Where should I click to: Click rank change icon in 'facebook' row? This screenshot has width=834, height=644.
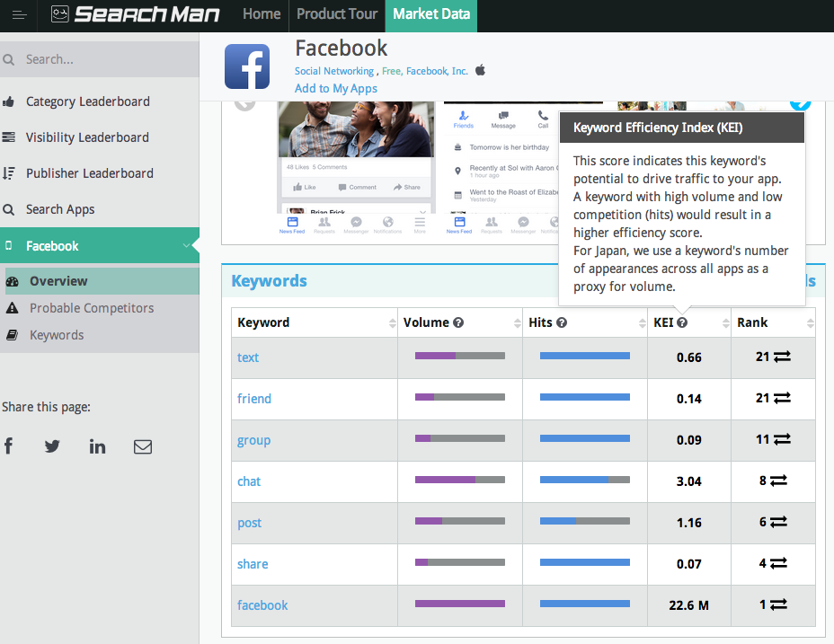[778, 604]
